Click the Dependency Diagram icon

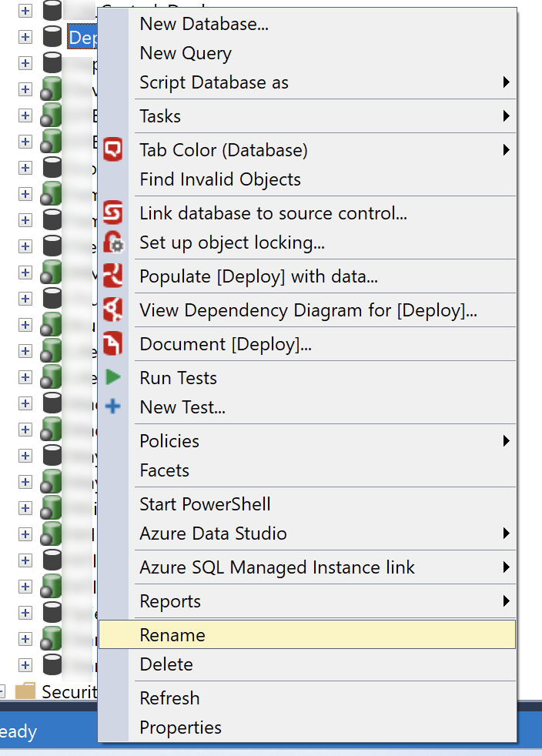(x=113, y=309)
